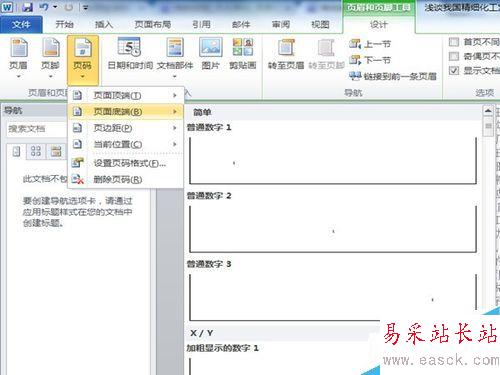Open the 页脚 (Footer) button
500x375 pixels.
click(50, 57)
